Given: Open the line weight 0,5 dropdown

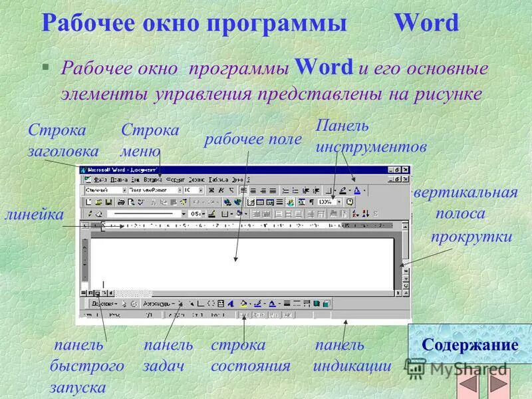Looking at the screenshot, I should [203, 214].
